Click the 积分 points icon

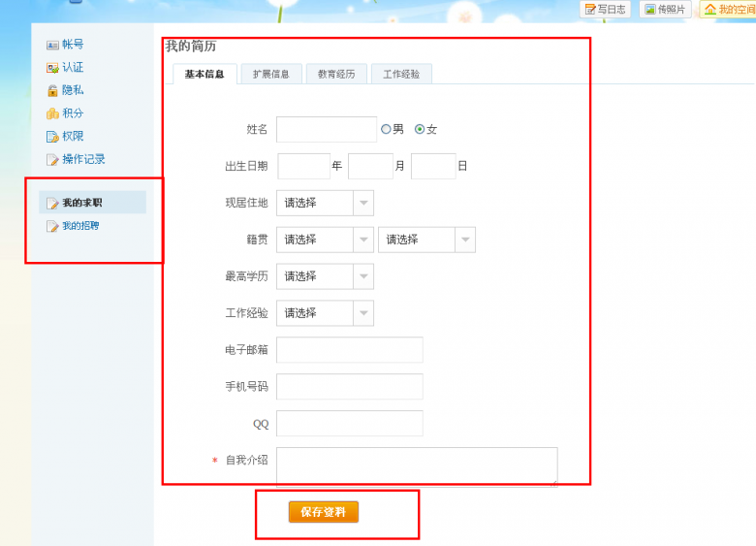point(52,113)
